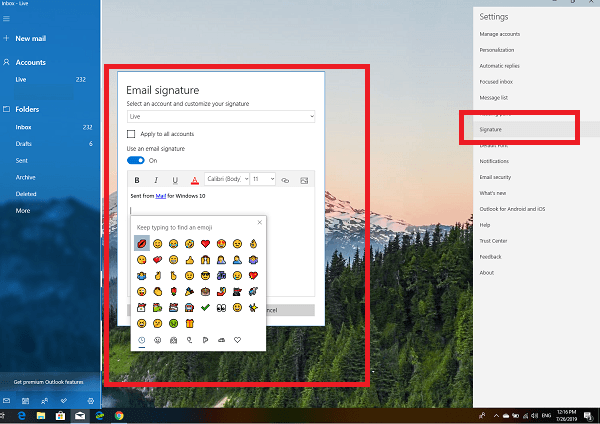
Task: Select the people emoji category tab
Action: [x=173, y=340]
